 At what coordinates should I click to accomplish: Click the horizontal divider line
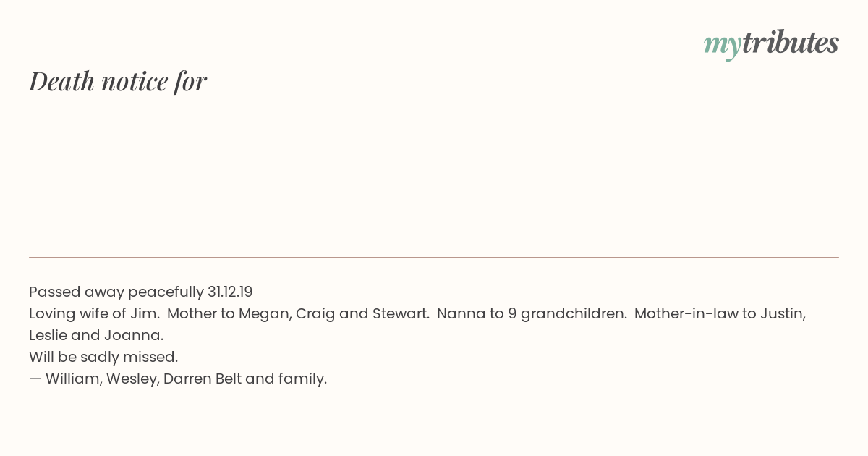pos(434,257)
